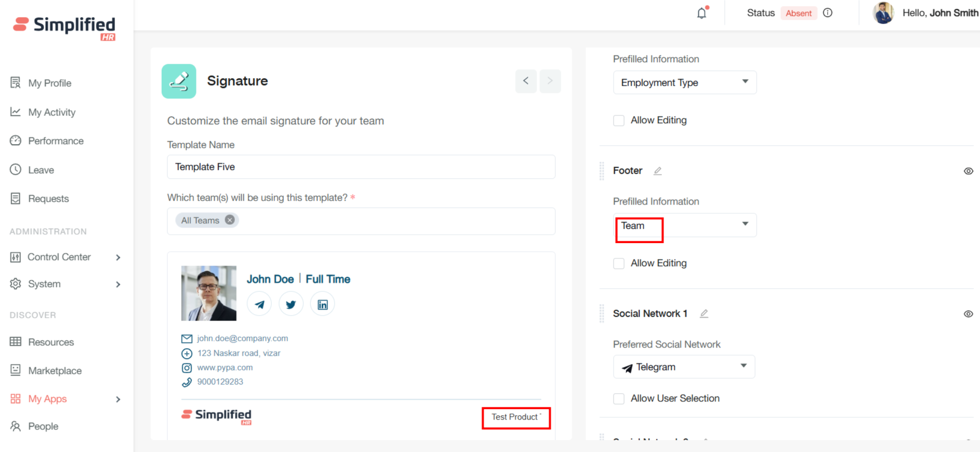Open the Team prefilled information dropdown
Viewport: 980px width, 452px height.
(x=684, y=225)
